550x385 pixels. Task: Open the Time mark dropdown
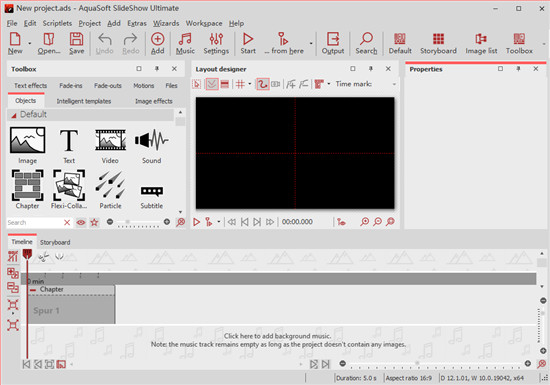click(x=394, y=84)
